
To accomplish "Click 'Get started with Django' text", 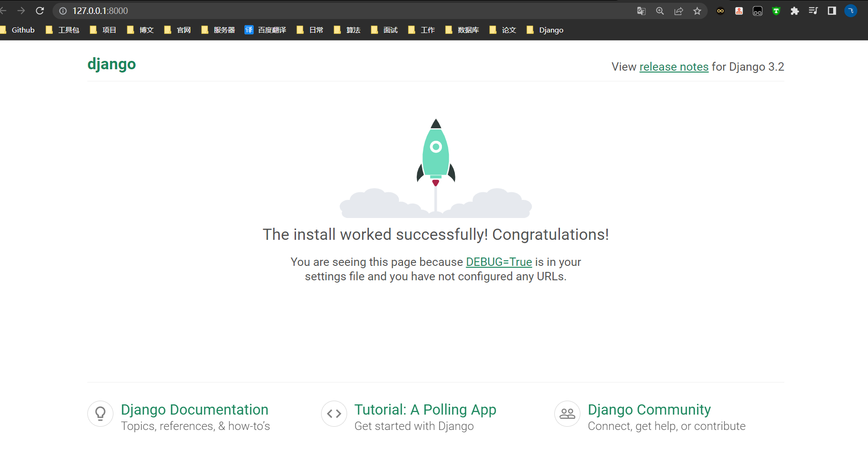I will (414, 426).
